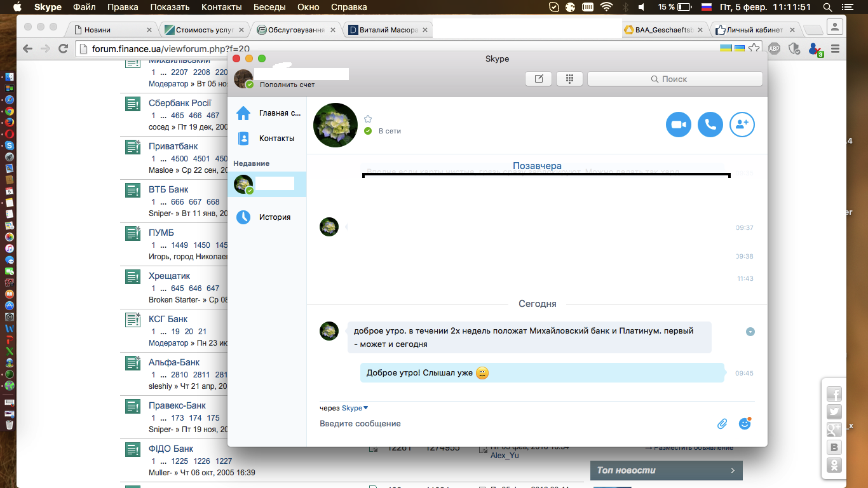Open ВТБ Банк forum topic

pos(168,189)
